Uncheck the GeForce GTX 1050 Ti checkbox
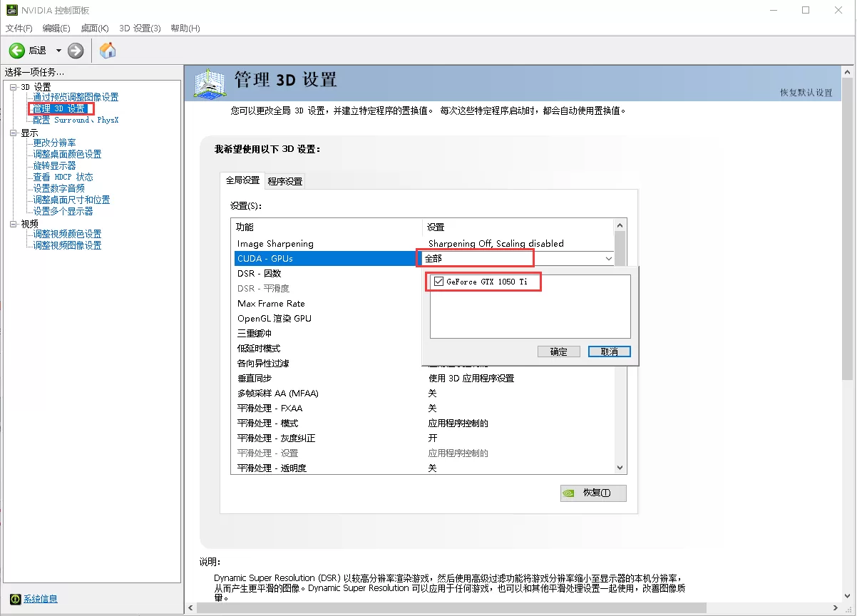The image size is (857, 616). pyautogui.click(x=438, y=281)
